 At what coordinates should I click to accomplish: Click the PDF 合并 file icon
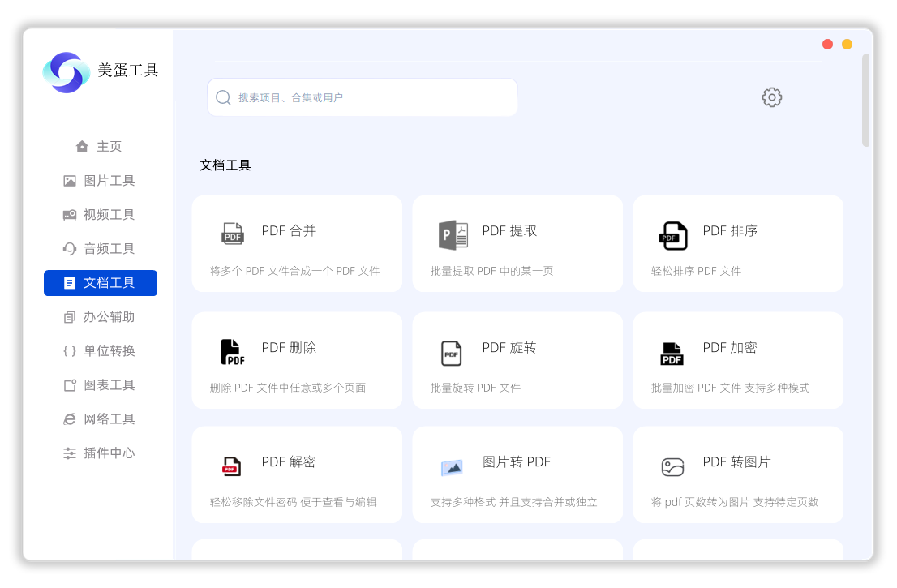tap(232, 234)
